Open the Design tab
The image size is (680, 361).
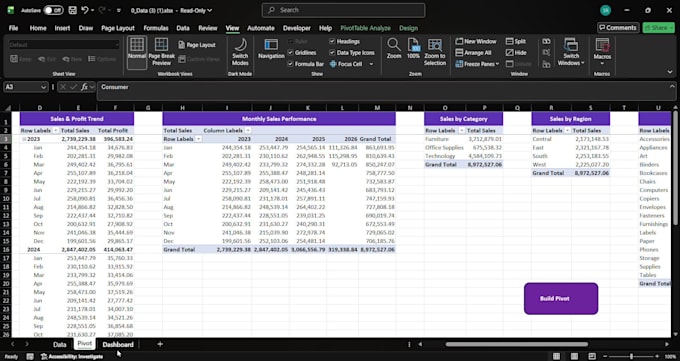point(409,28)
